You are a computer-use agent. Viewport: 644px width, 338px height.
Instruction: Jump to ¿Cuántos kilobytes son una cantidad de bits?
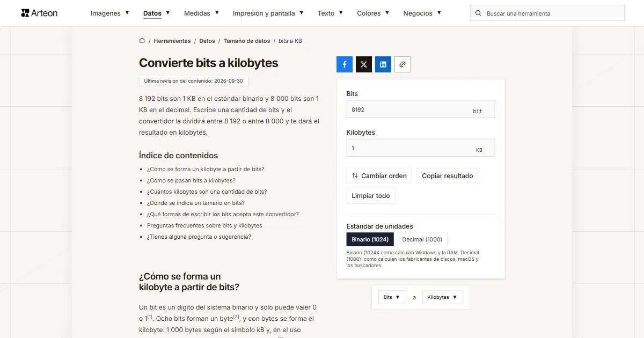[207, 192]
